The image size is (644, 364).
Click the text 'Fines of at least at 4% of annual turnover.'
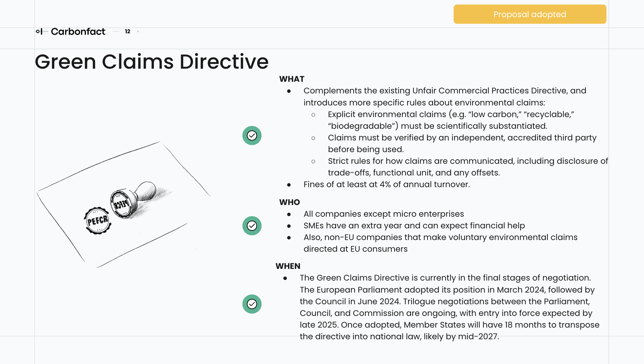tap(387, 184)
